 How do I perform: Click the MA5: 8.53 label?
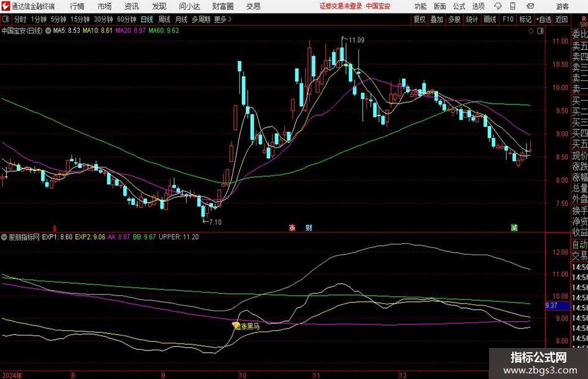[x=67, y=30]
